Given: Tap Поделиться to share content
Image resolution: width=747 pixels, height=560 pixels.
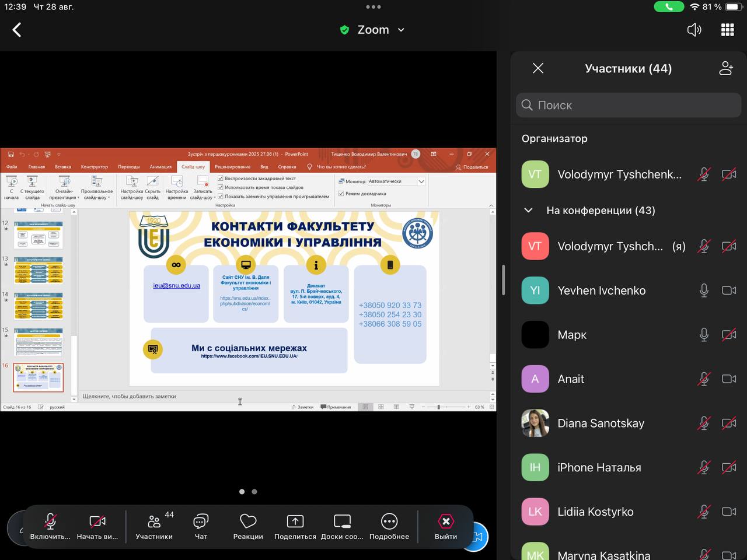Looking at the screenshot, I should 295,526.
